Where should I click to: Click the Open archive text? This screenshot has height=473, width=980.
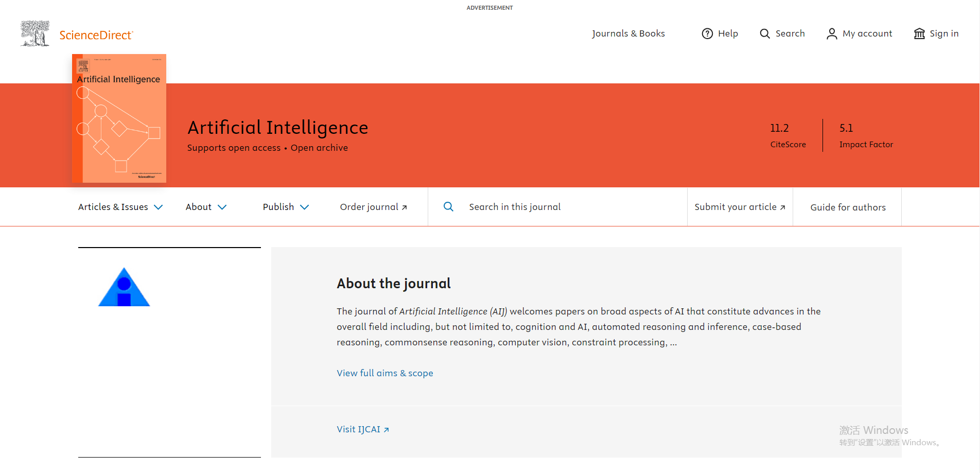(319, 148)
